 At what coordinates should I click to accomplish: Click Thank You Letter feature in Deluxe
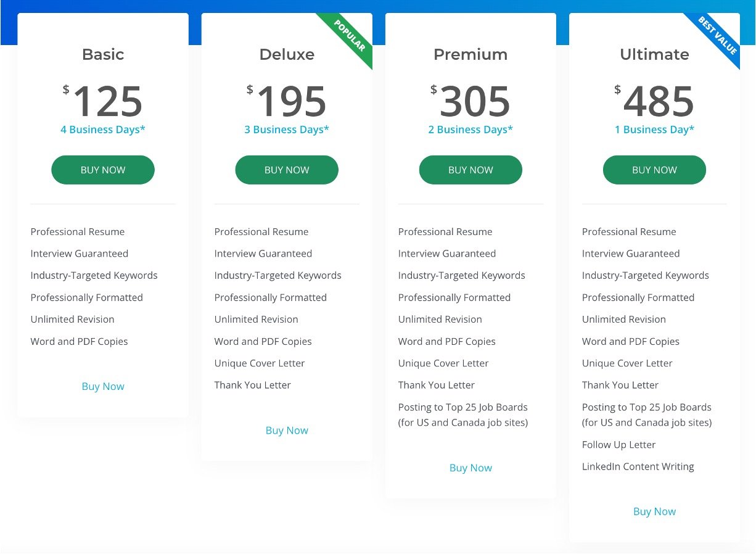(x=252, y=385)
